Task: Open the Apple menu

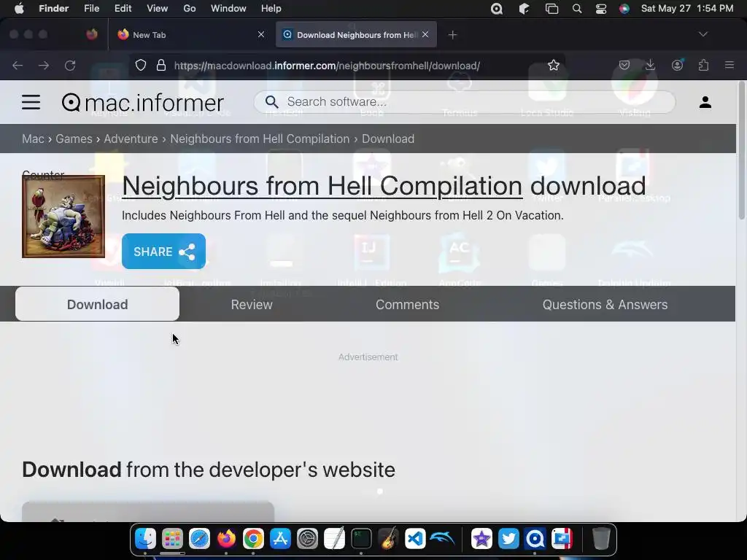Action: pos(19,9)
